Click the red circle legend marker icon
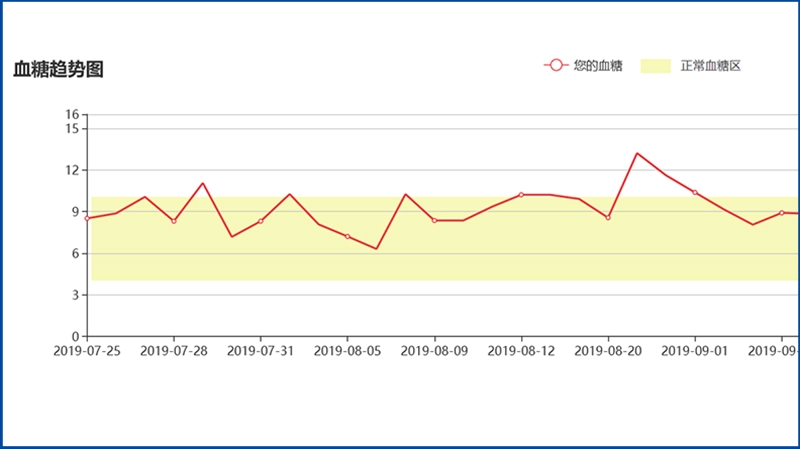800x449 pixels. (x=556, y=66)
